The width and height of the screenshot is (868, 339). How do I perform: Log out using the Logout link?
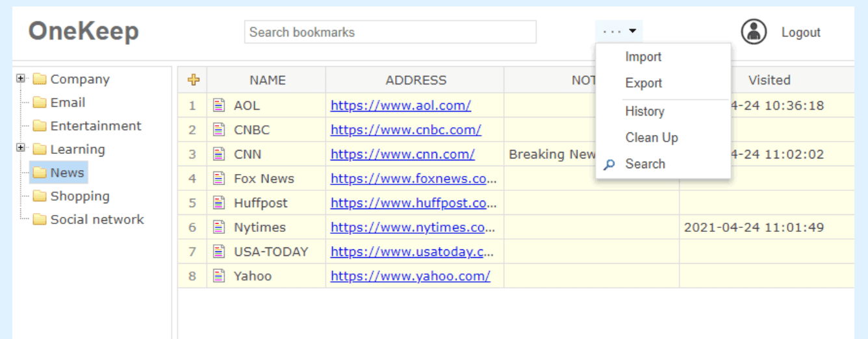point(800,32)
